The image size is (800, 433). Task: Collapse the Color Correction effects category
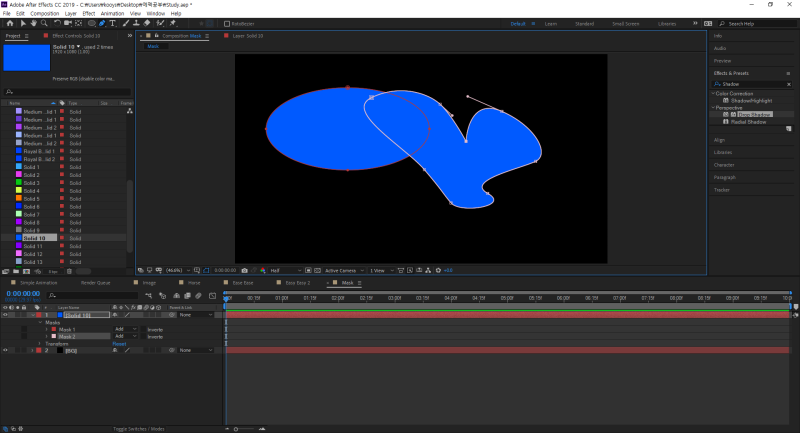click(x=713, y=93)
